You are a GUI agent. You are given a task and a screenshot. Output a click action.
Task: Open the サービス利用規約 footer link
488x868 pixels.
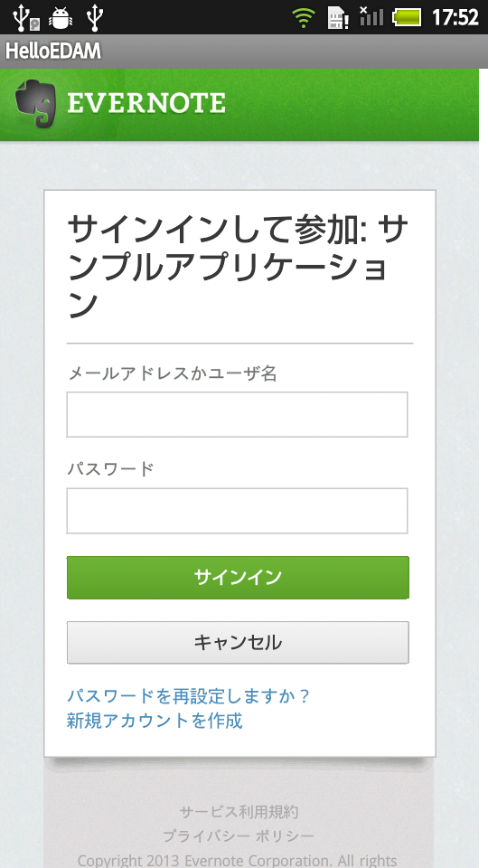pyautogui.click(x=239, y=812)
